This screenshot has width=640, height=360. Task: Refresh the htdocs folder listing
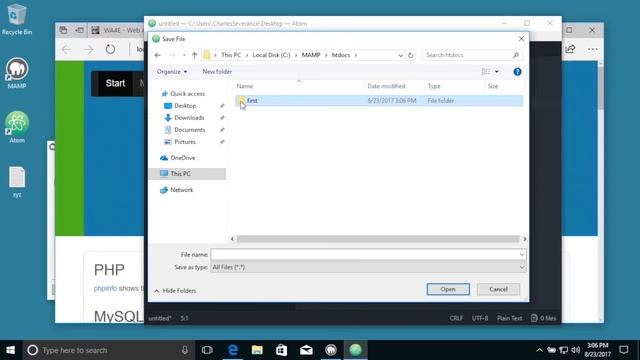click(x=411, y=55)
